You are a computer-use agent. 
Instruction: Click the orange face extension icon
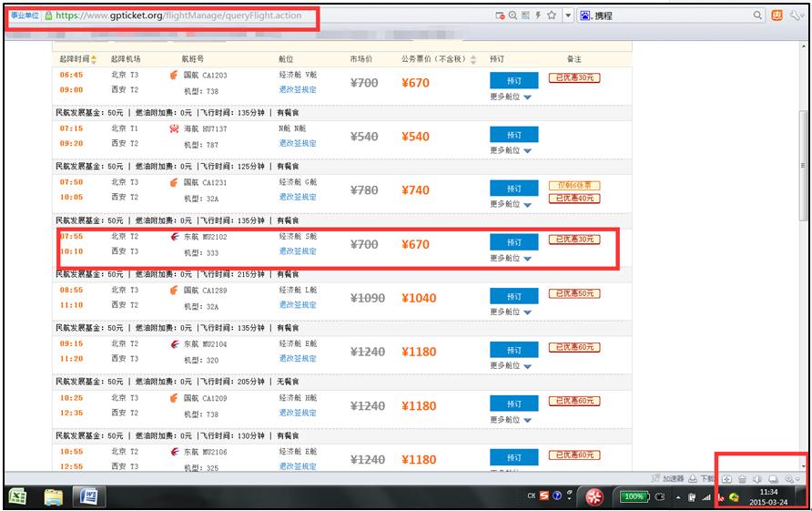tap(777, 15)
